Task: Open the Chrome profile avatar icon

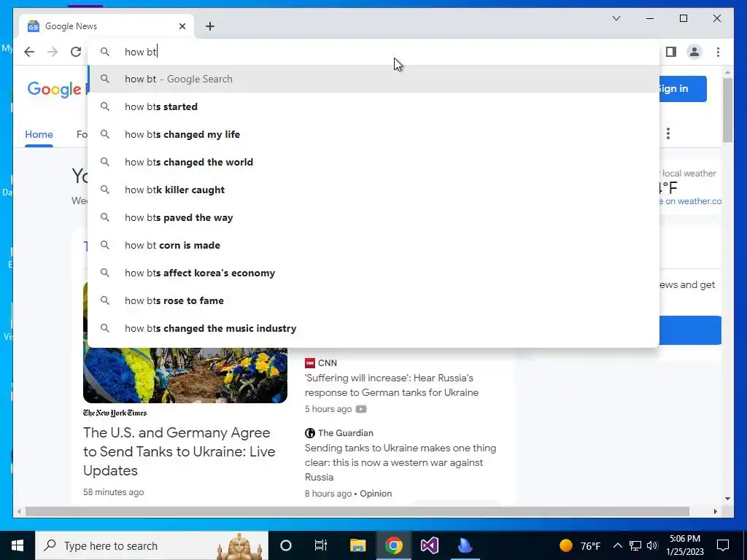Action: point(694,52)
